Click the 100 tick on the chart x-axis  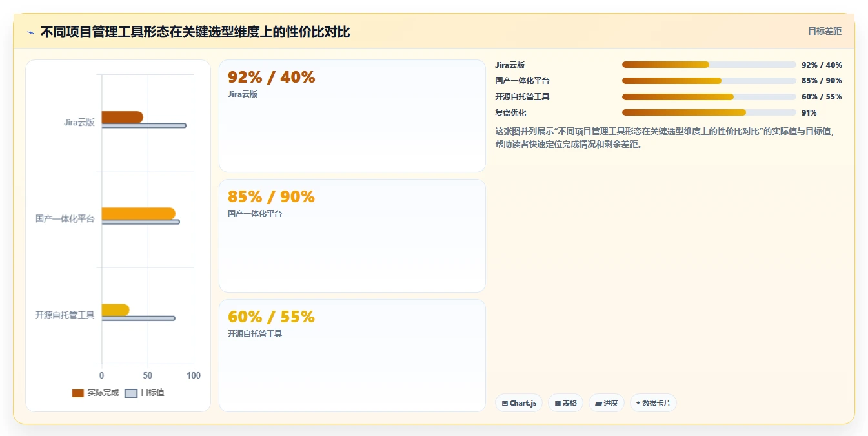(194, 375)
